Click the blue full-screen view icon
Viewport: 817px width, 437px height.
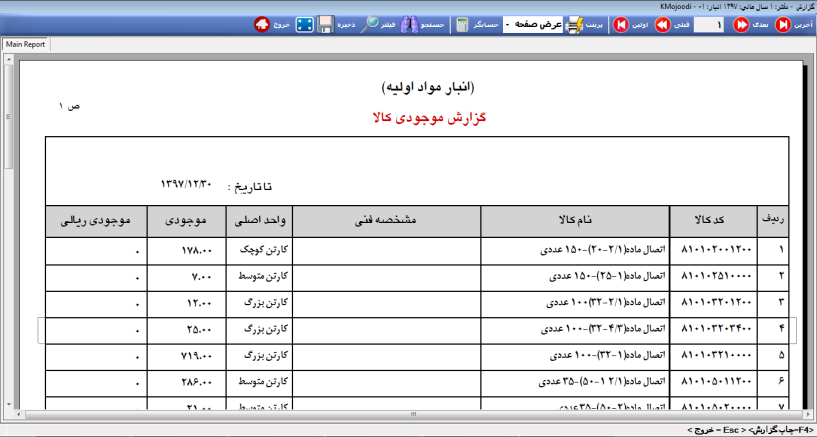[304, 23]
